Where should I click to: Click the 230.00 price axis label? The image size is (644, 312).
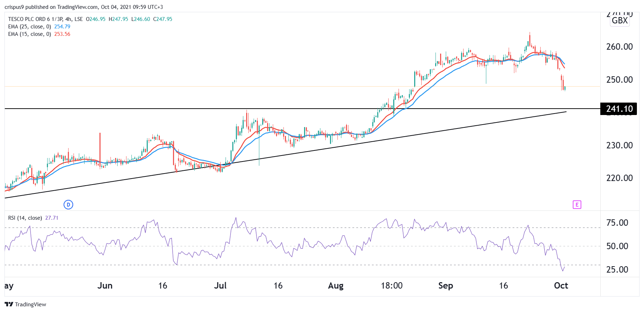pyautogui.click(x=619, y=145)
